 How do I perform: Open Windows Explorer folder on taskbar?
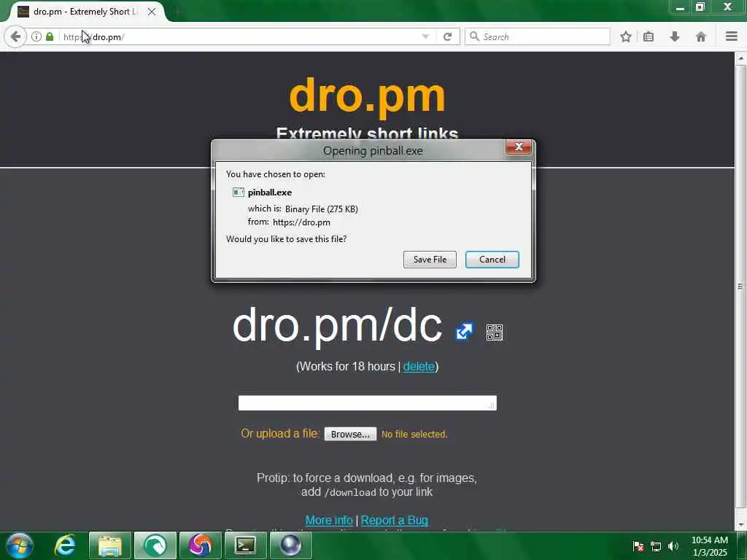[x=109, y=545]
